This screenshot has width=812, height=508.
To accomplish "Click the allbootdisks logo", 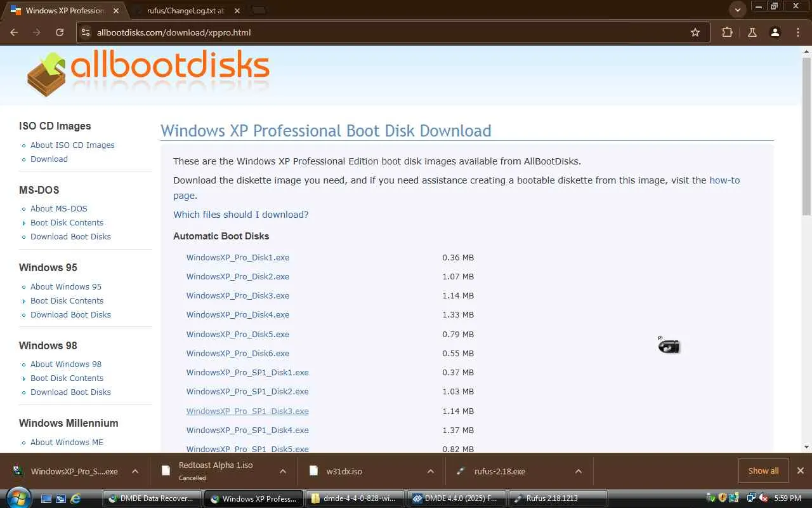I will [x=148, y=73].
